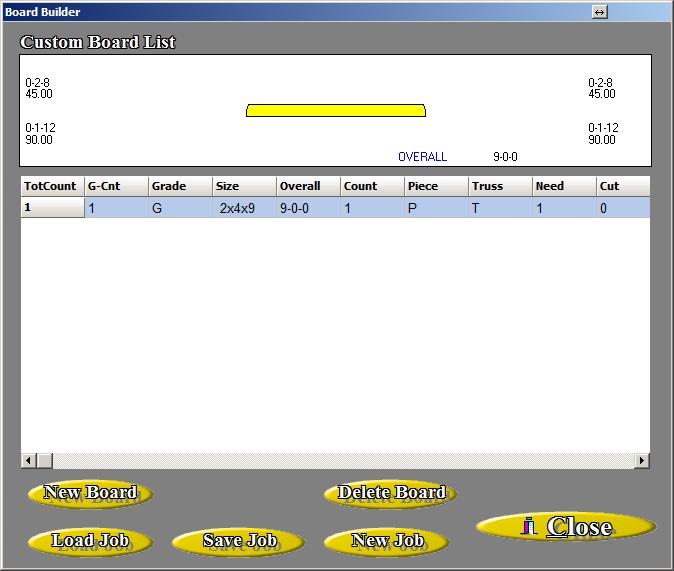Click the TotCount column header
The image size is (674, 571).
[52, 186]
